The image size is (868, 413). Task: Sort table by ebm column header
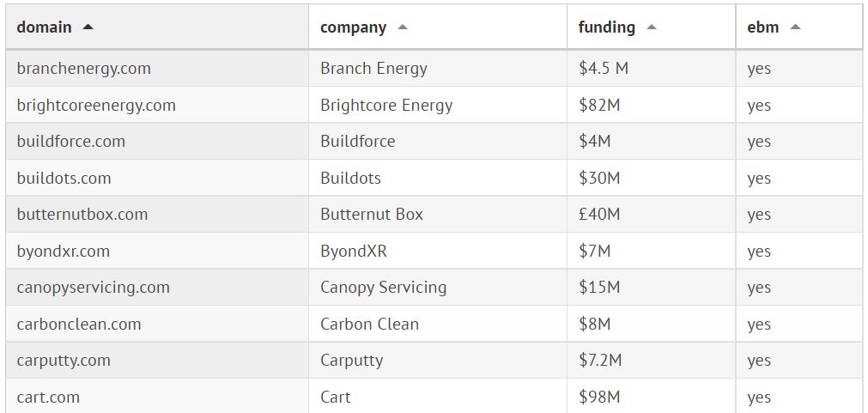coord(762,27)
